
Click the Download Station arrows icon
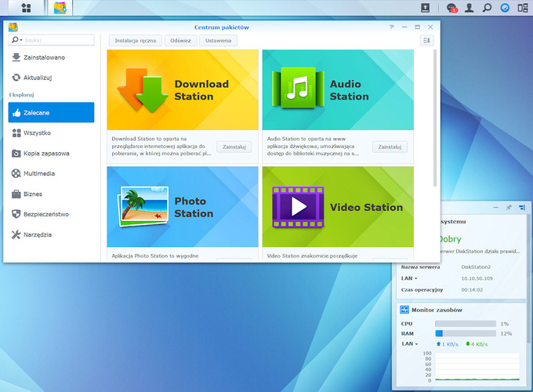coord(143,89)
